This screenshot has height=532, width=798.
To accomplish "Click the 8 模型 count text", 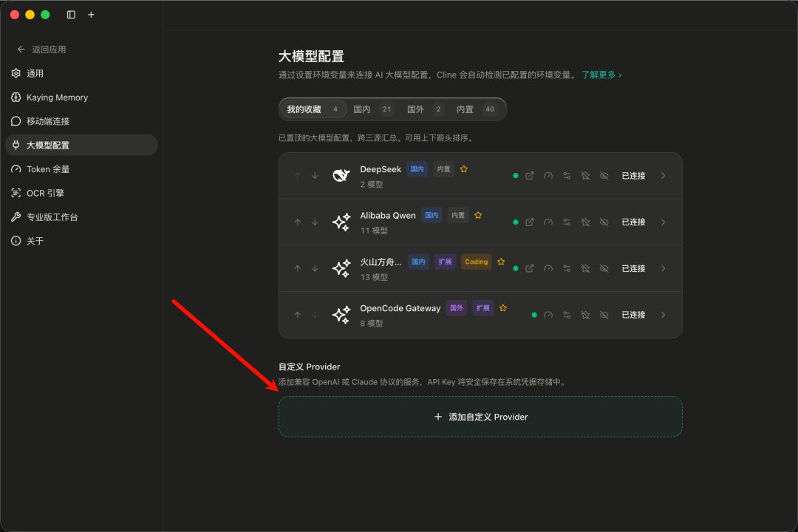I will coord(372,324).
